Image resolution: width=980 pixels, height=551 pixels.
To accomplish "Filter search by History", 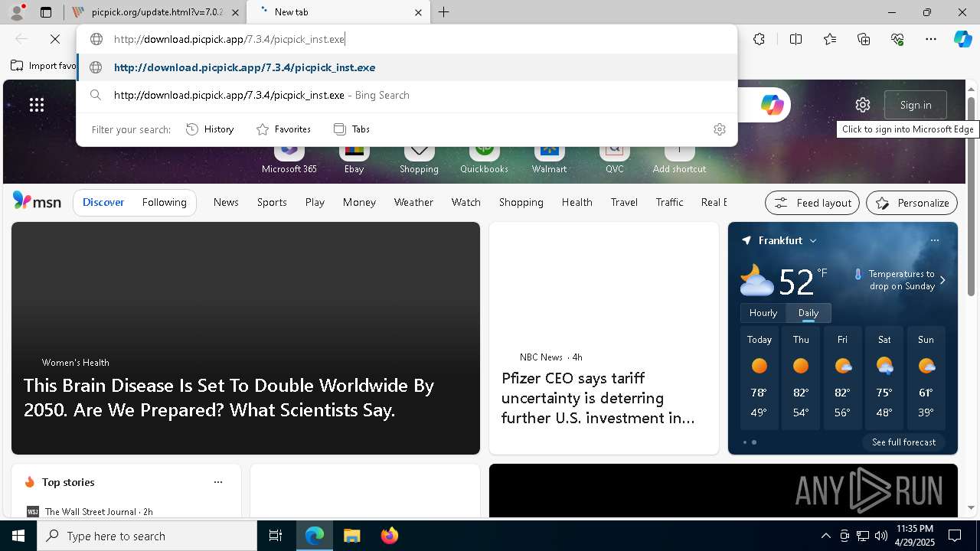I will pyautogui.click(x=210, y=129).
